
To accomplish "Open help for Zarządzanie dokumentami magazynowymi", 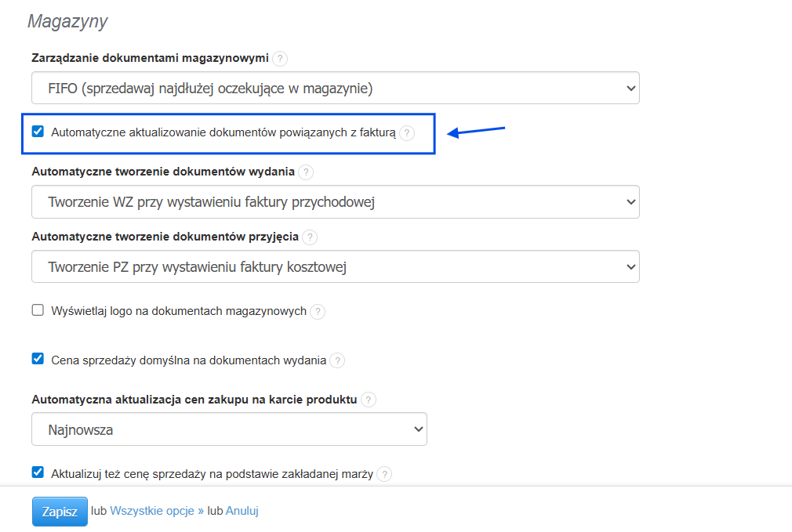I will (x=280, y=59).
